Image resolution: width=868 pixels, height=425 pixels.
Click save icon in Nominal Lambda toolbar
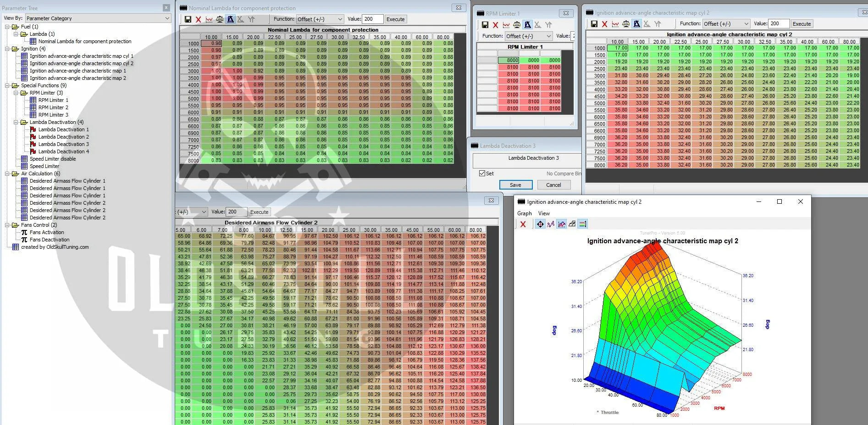coord(188,19)
